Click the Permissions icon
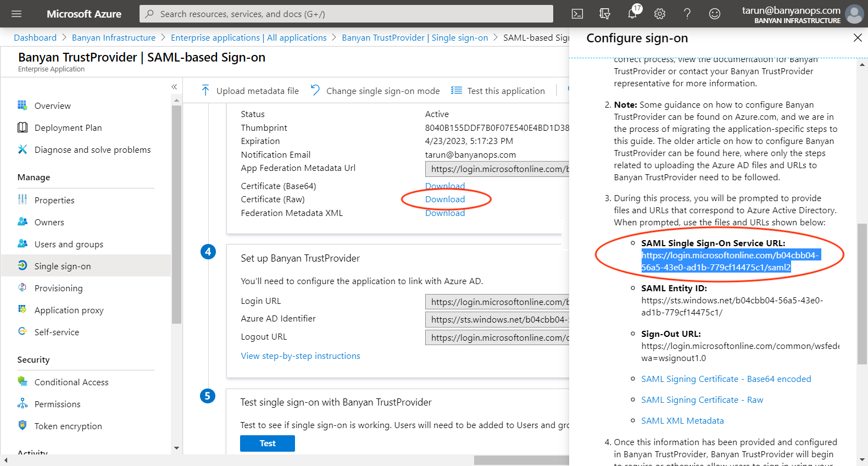 (23, 403)
